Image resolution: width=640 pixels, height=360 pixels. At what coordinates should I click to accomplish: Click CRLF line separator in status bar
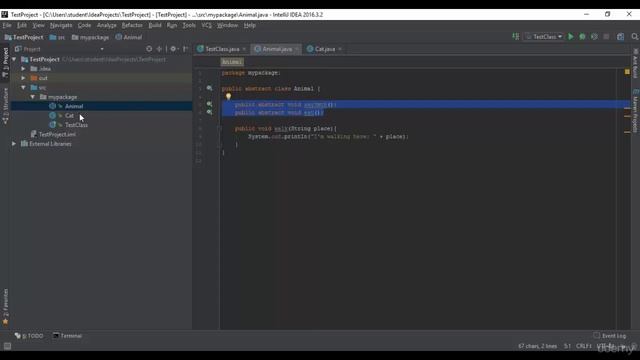coord(584,346)
